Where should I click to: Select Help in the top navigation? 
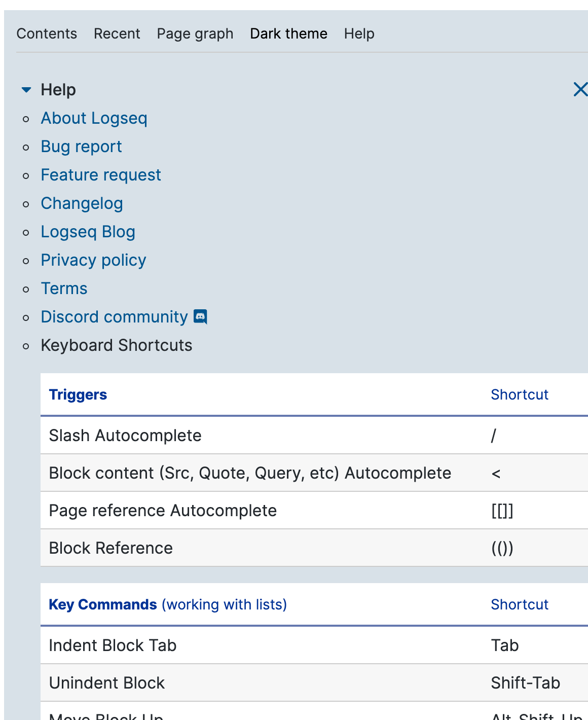359,33
